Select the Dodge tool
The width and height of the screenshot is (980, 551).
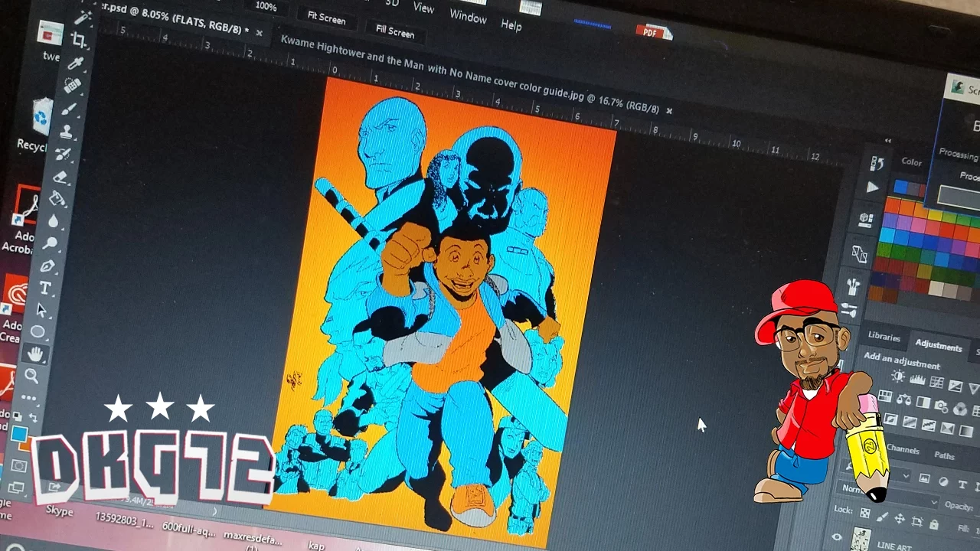pos(51,243)
